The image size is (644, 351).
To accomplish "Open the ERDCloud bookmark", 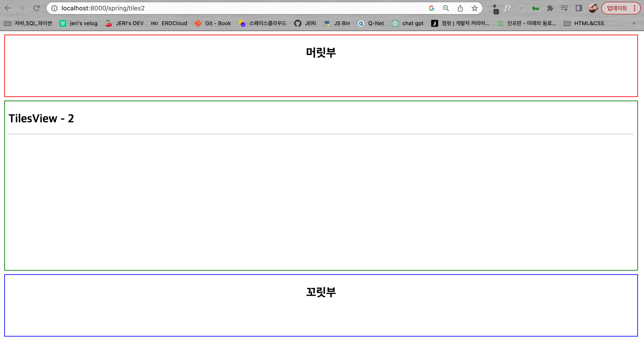I will 169,23.
